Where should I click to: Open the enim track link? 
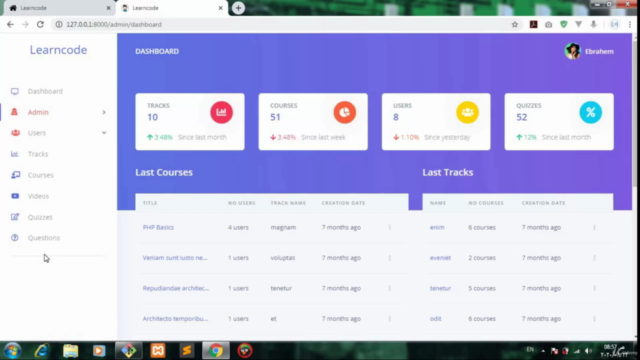pyautogui.click(x=437, y=227)
